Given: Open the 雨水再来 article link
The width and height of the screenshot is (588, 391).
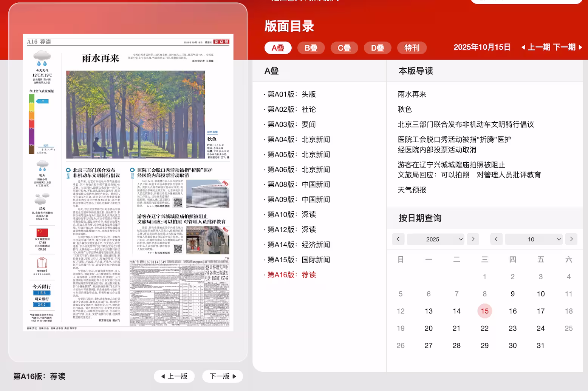Looking at the screenshot, I should point(412,94).
